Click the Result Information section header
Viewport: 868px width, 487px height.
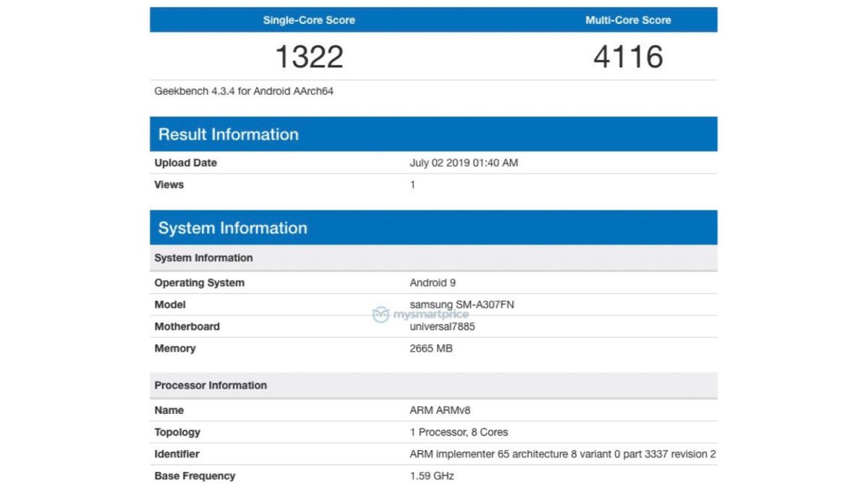point(229,134)
